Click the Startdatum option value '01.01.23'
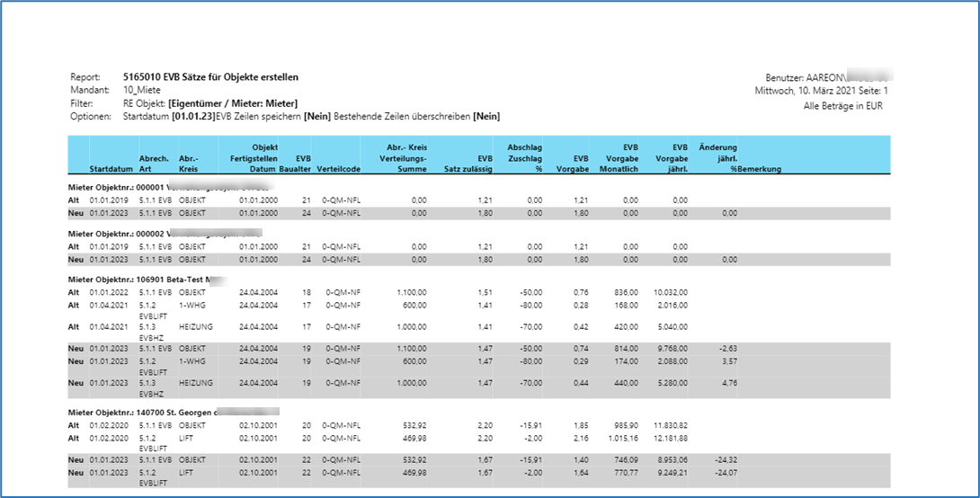 [195, 116]
